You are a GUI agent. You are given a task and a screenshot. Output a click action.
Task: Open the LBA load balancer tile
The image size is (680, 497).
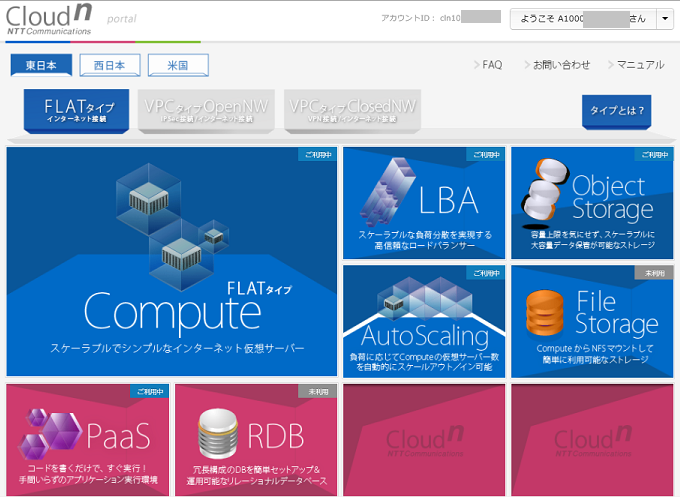coord(424,202)
